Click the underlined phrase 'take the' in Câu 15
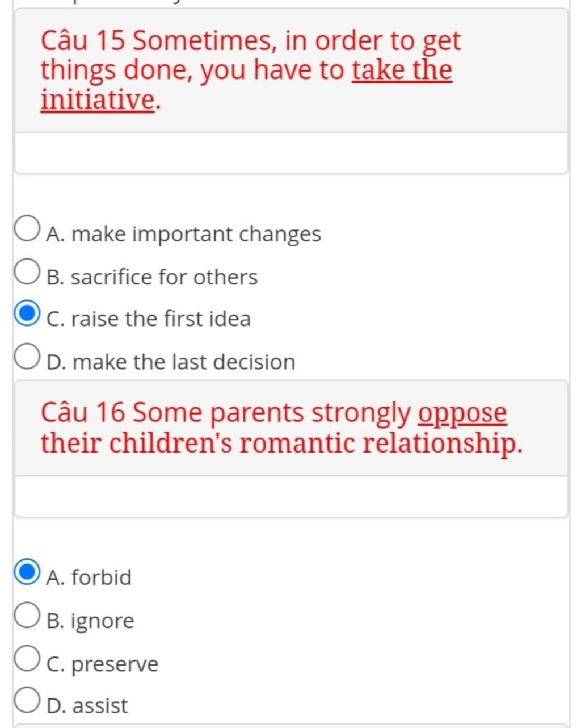 [402, 70]
